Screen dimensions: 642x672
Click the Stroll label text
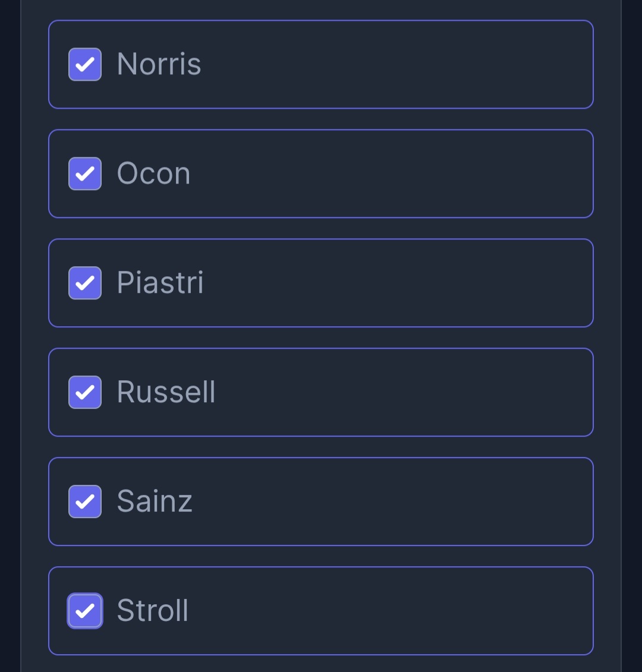point(152,611)
